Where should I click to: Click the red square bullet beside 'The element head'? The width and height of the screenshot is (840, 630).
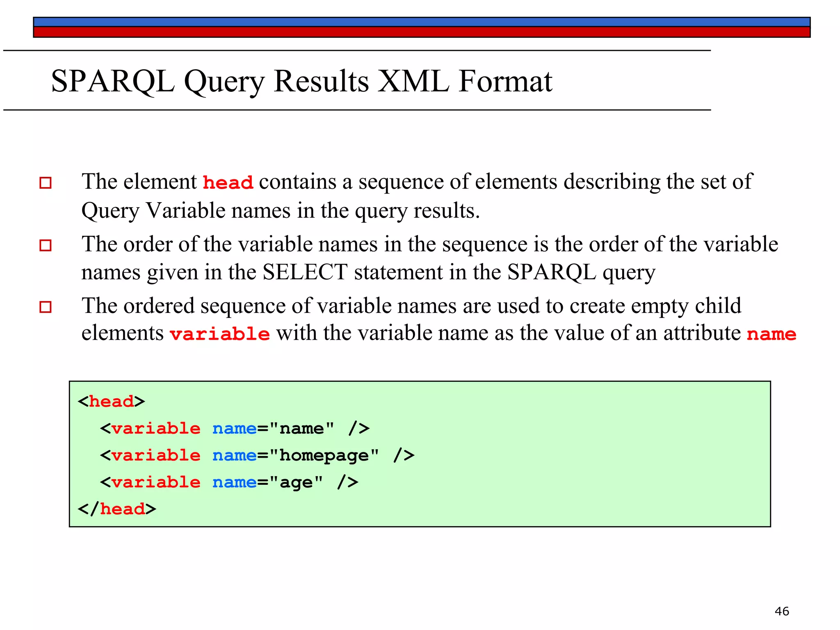coord(46,183)
